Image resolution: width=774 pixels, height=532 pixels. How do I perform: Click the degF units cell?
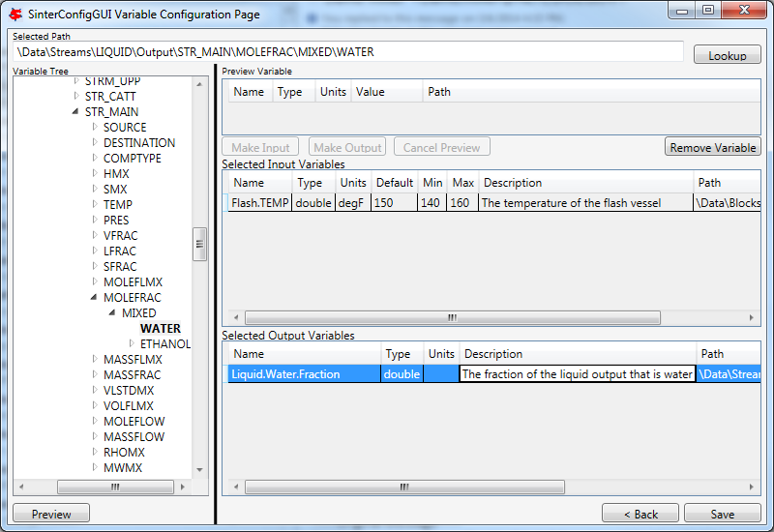pos(353,203)
